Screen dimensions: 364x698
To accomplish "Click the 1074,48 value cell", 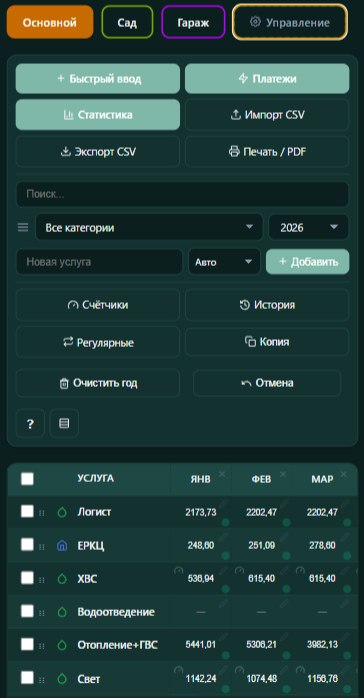I will (262, 679).
